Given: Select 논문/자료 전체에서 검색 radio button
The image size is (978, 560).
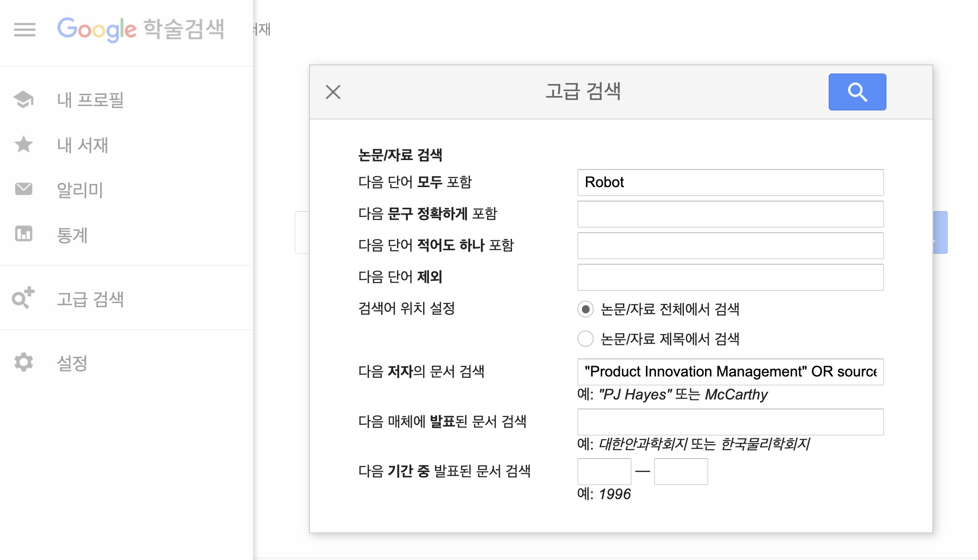Looking at the screenshot, I should (586, 309).
